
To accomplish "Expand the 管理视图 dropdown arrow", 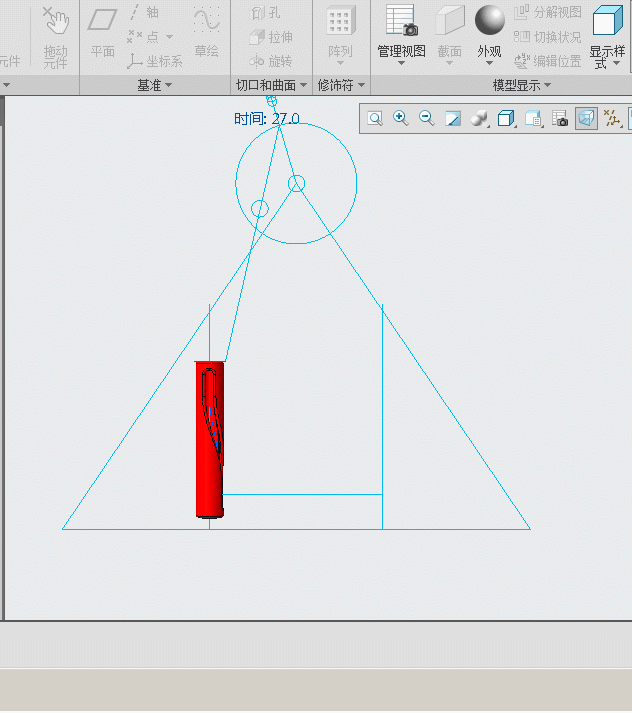I will coord(401,63).
